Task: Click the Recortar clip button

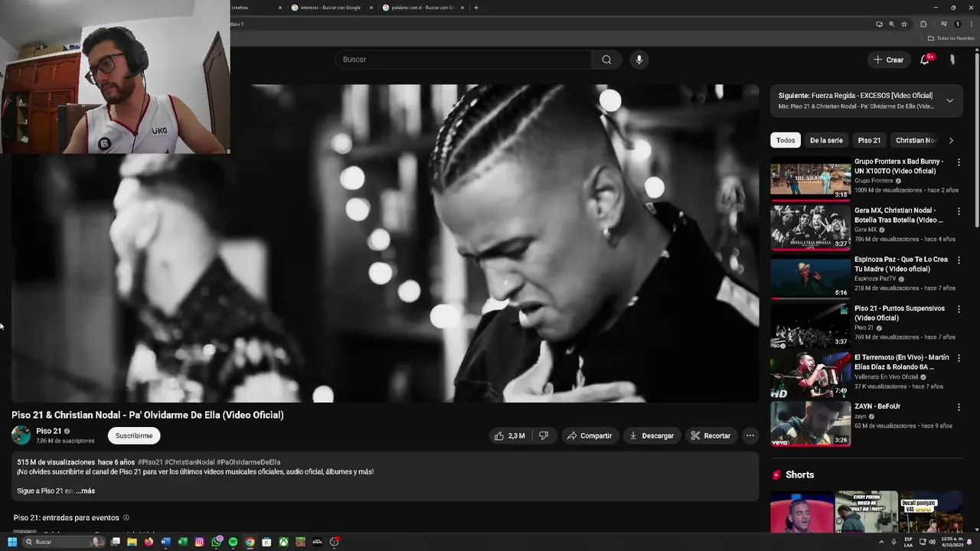Action: coord(710,435)
